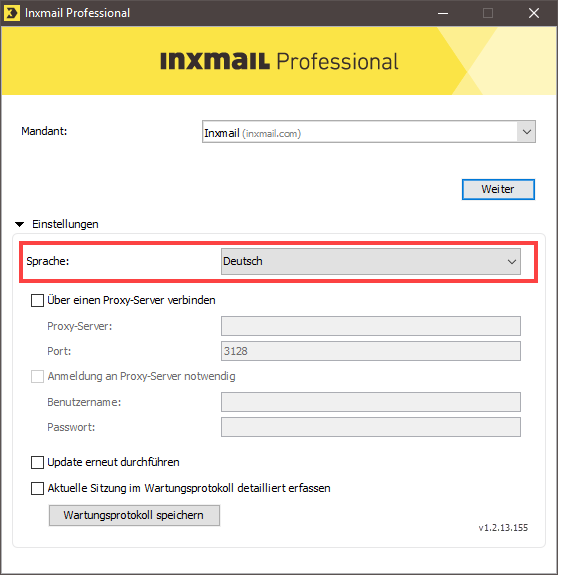Focus the Benutzername input field
This screenshot has width=563, height=575.
(x=370, y=402)
